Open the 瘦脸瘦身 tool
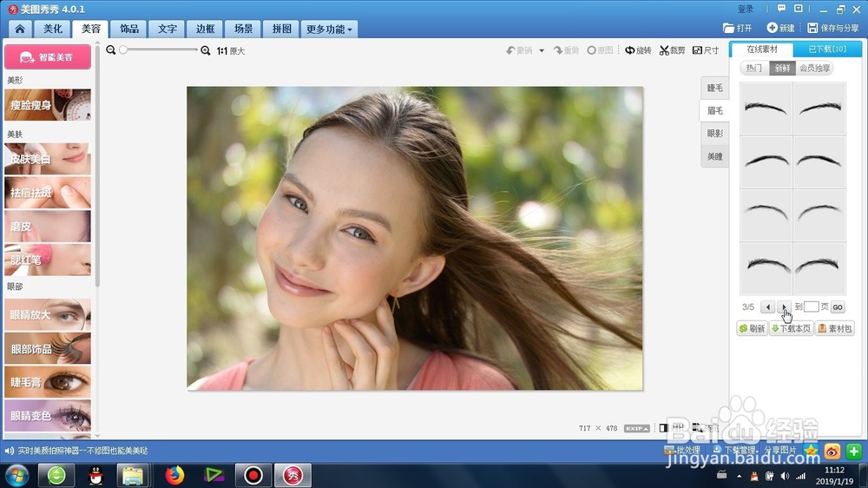Viewport: 868px width, 488px height. click(x=48, y=105)
